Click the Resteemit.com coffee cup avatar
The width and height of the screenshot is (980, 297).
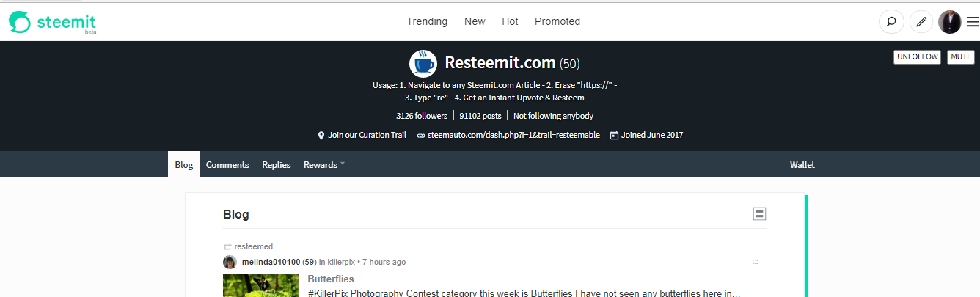423,64
